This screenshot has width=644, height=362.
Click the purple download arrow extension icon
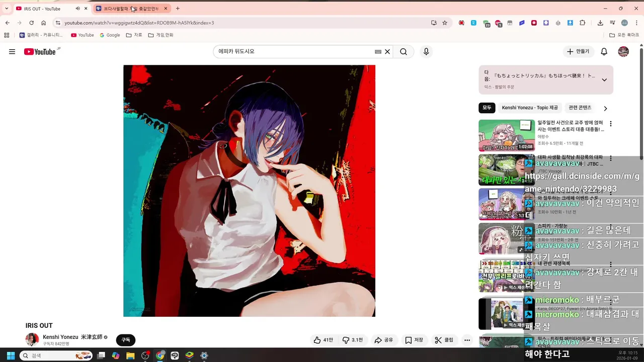click(546, 23)
